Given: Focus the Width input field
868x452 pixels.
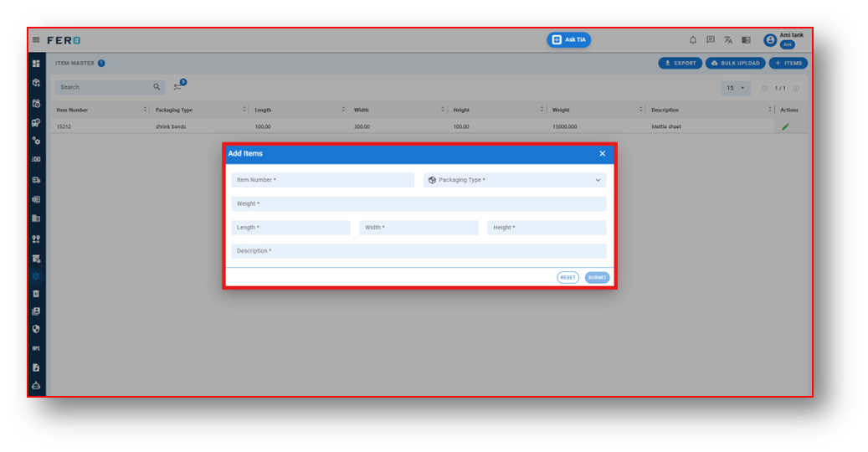Looking at the screenshot, I should pos(419,228).
